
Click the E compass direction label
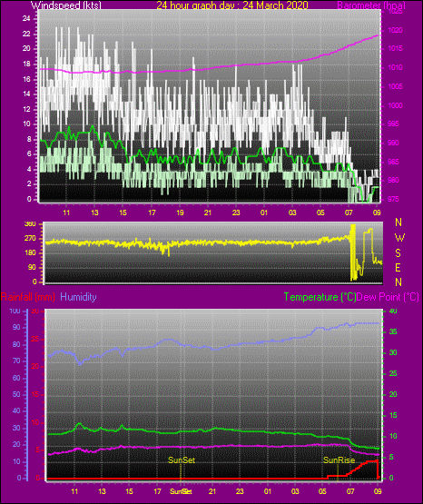(x=398, y=268)
